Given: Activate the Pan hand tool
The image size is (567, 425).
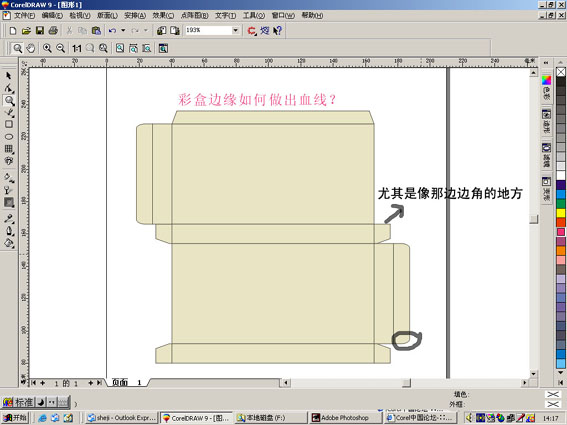Looking at the screenshot, I should pos(31,48).
